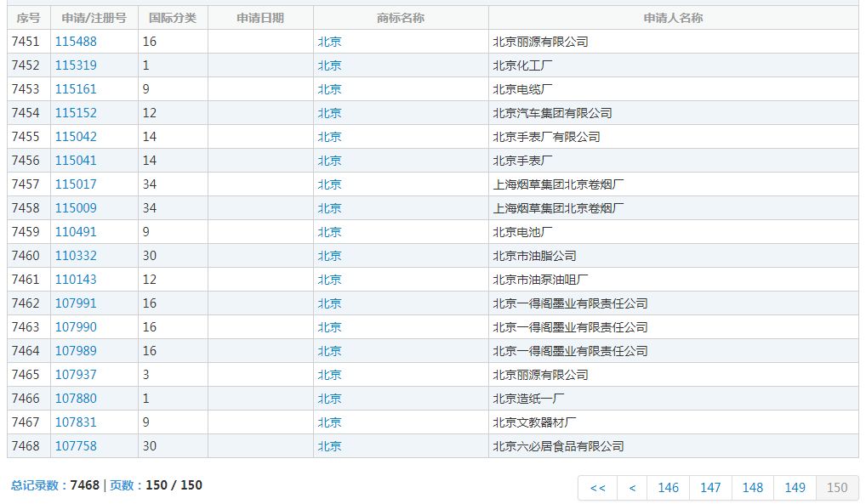Viewport: 866px width, 504px height.
Task: Select applicant 北京市油脂公司
Action: coord(534,256)
